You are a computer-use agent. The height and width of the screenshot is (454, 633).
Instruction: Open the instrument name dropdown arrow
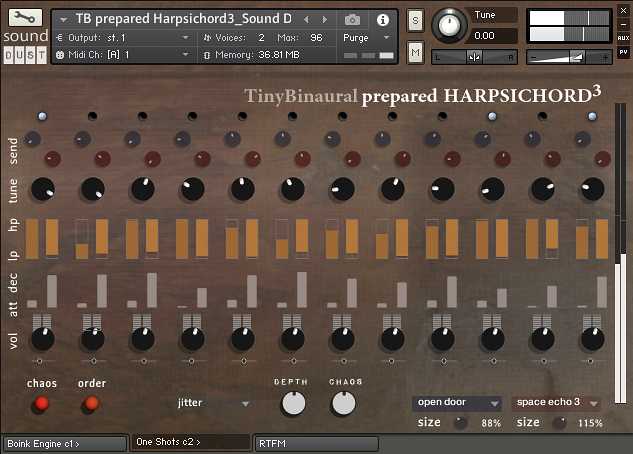point(63,19)
